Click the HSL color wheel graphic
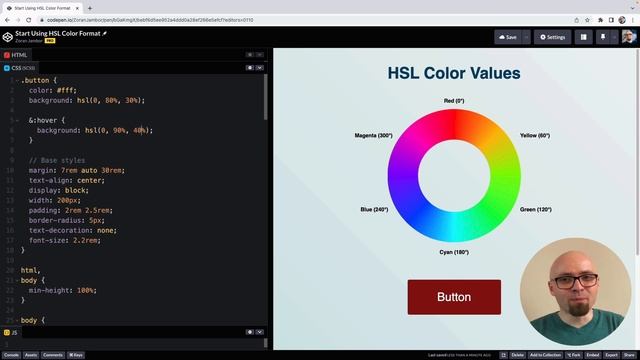Screen dimensions: 640x360 [x=454, y=176]
